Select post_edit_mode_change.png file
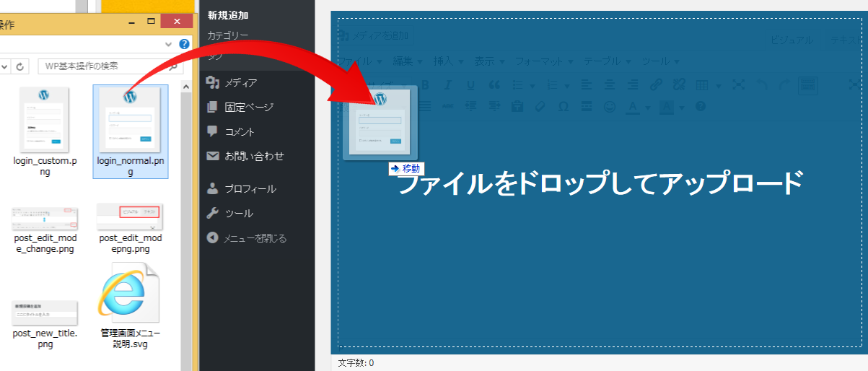Viewport: 868px width, 371px height. point(44,217)
